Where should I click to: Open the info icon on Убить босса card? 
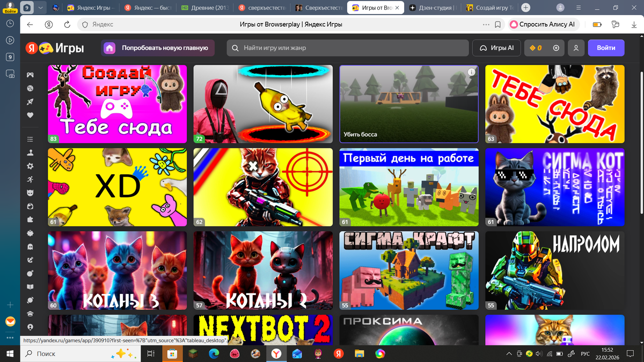471,72
